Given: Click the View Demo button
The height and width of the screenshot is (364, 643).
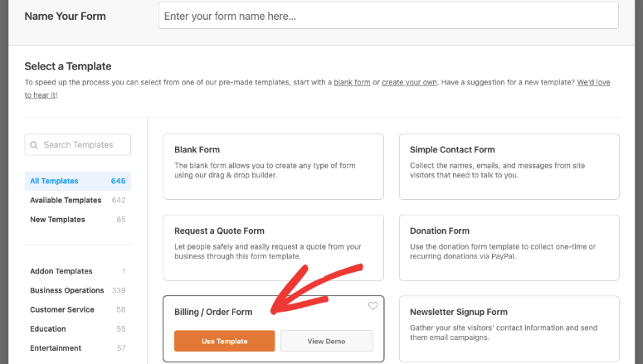Looking at the screenshot, I should pyautogui.click(x=326, y=341).
